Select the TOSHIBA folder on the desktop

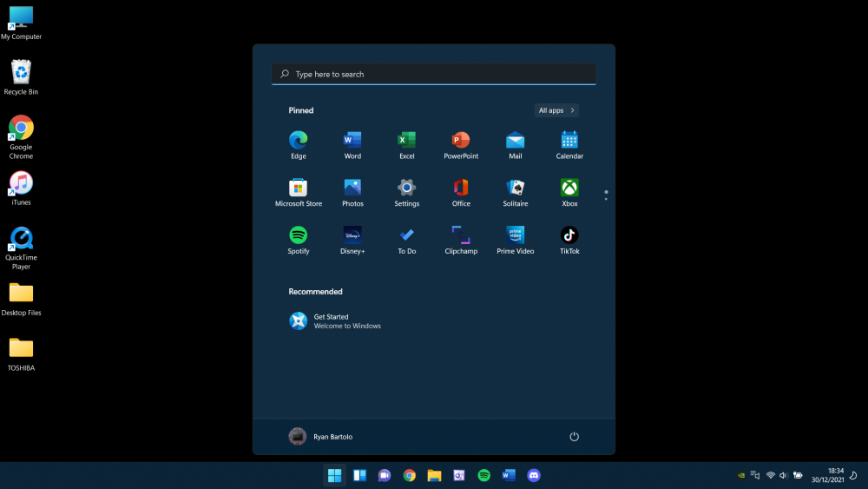(x=21, y=354)
